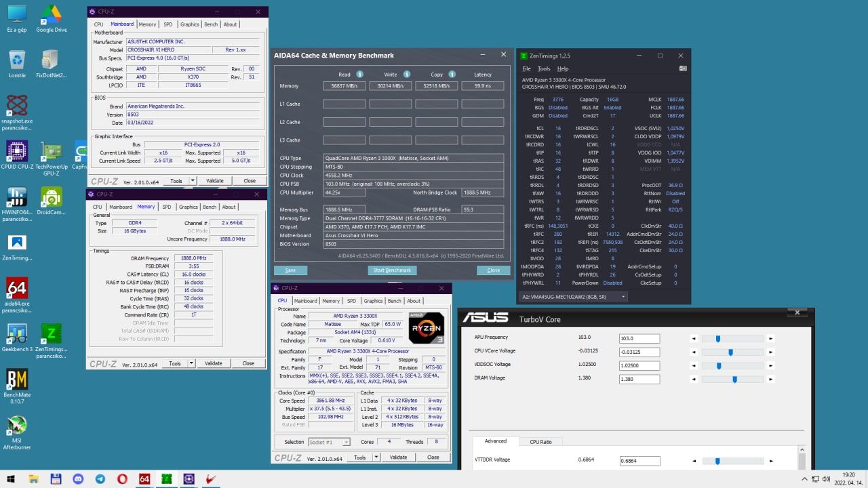Click Validate in Memory CPU-Z window
The height and width of the screenshot is (488, 868).
pos(213,363)
